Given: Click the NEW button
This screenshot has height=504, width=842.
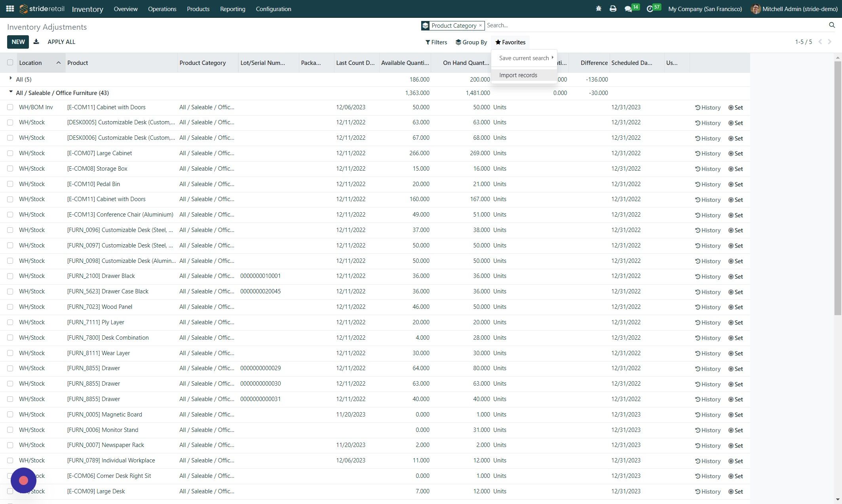Looking at the screenshot, I should pos(18,42).
